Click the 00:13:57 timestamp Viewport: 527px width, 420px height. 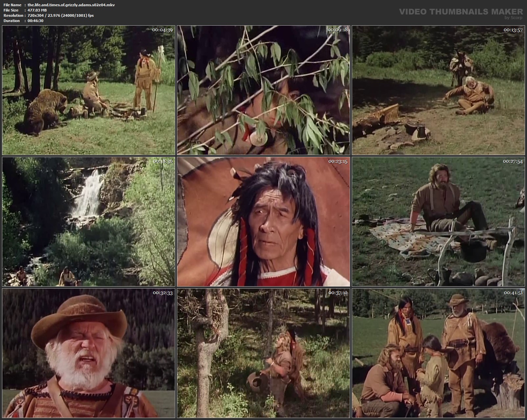click(513, 30)
